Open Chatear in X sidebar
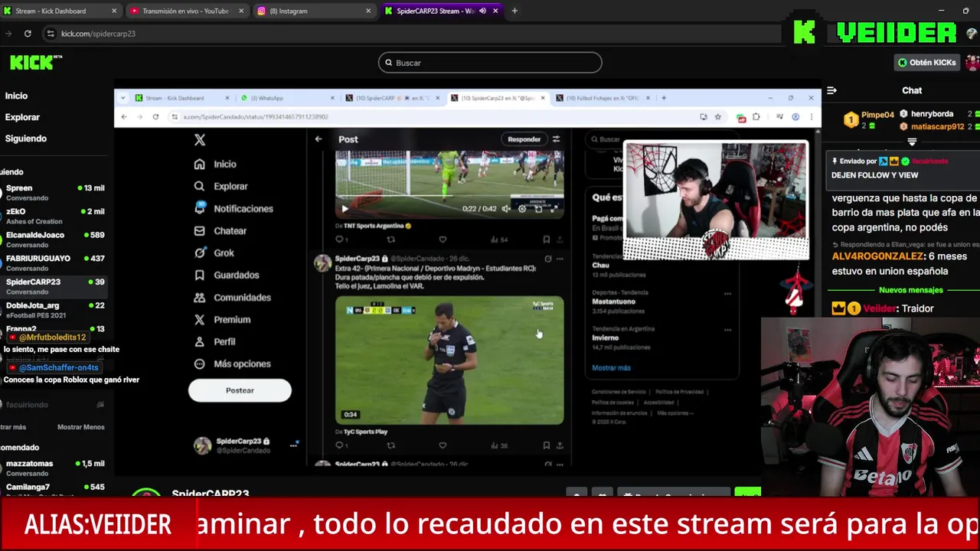Screen dimensions: 980x551 click(220, 230)
